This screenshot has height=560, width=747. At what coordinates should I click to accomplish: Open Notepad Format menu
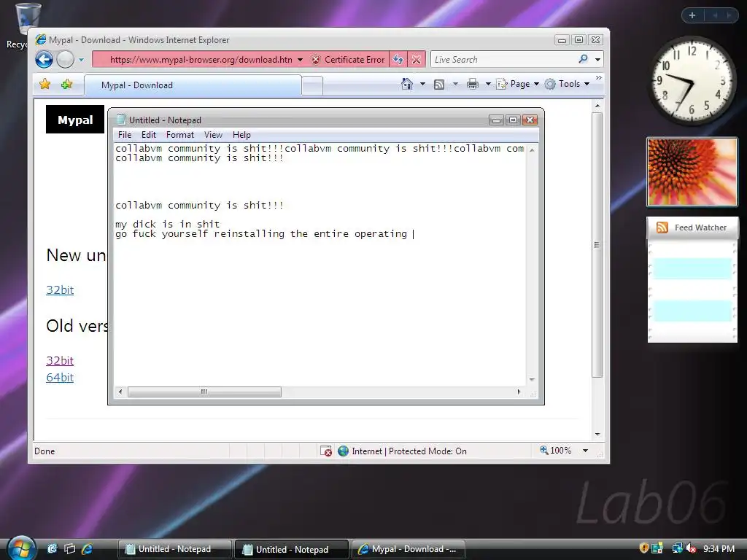[180, 135]
